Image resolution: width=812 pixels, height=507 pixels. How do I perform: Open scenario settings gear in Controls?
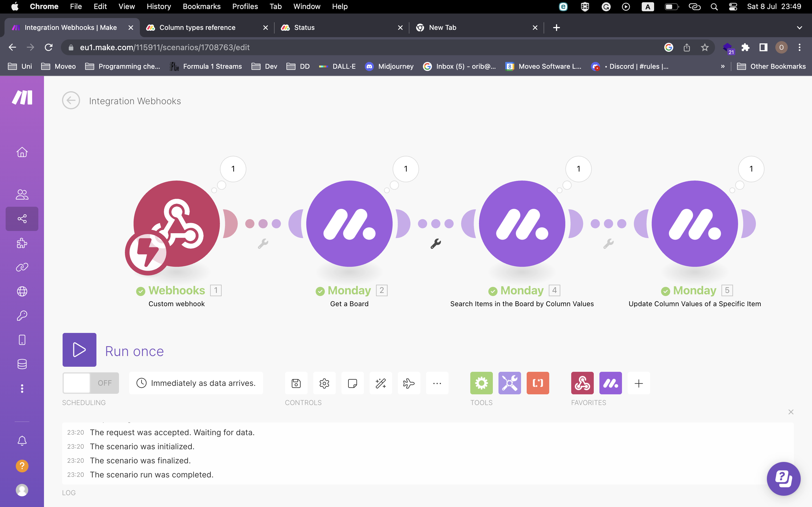[324, 383]
